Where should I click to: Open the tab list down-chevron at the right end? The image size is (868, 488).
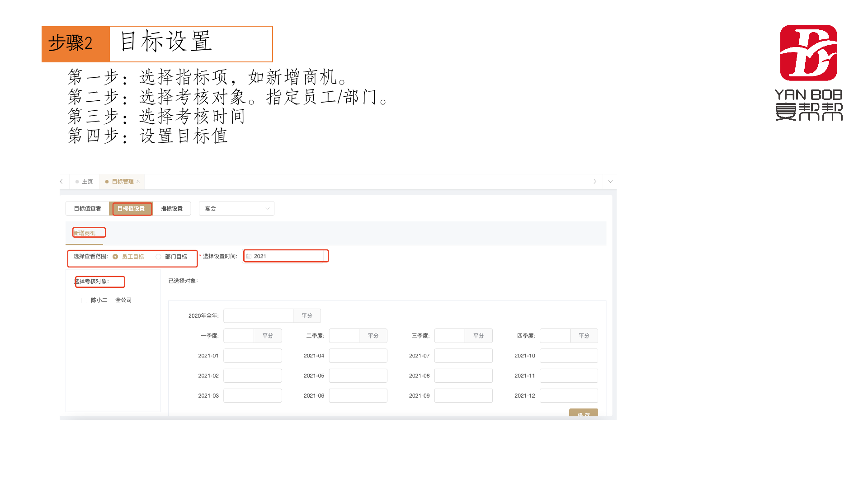click(x=610, y=182)
